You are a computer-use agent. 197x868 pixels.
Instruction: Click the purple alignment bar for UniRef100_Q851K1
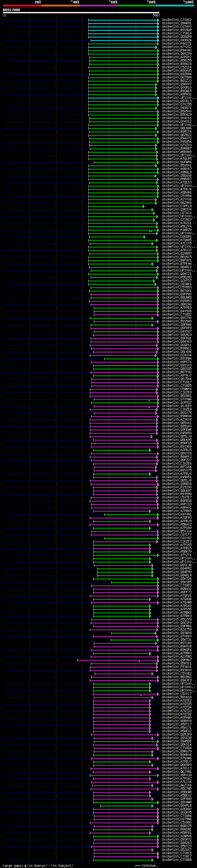point(124,423)
